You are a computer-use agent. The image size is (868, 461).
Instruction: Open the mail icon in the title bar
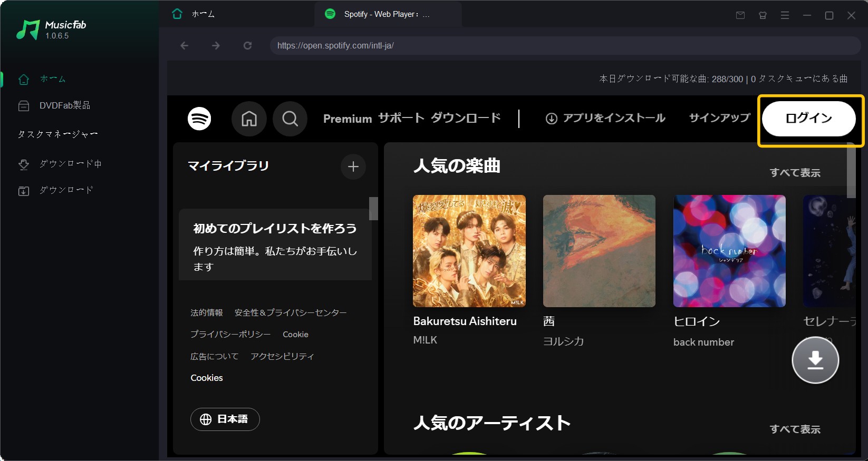point(740,15)
